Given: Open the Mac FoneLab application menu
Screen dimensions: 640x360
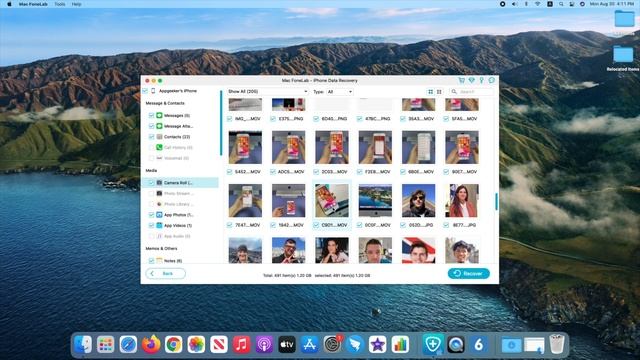Looking at the screenshot, I should pos(33,4).
